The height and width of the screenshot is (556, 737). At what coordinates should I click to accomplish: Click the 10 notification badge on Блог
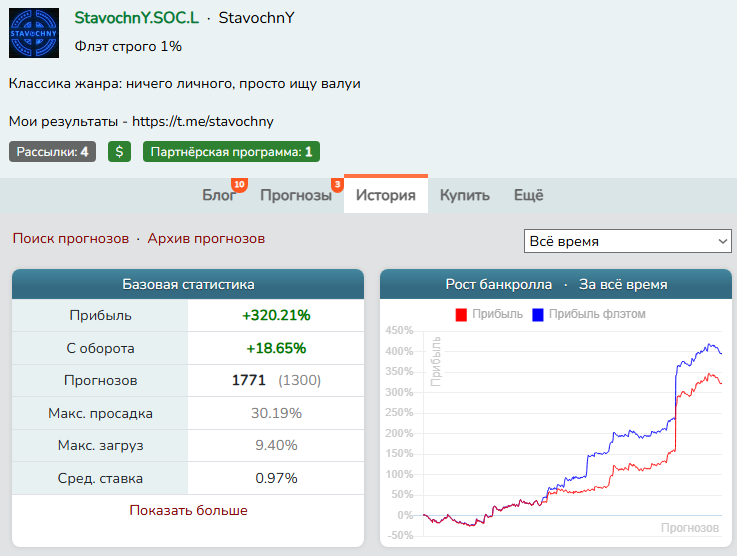(239, 184)
